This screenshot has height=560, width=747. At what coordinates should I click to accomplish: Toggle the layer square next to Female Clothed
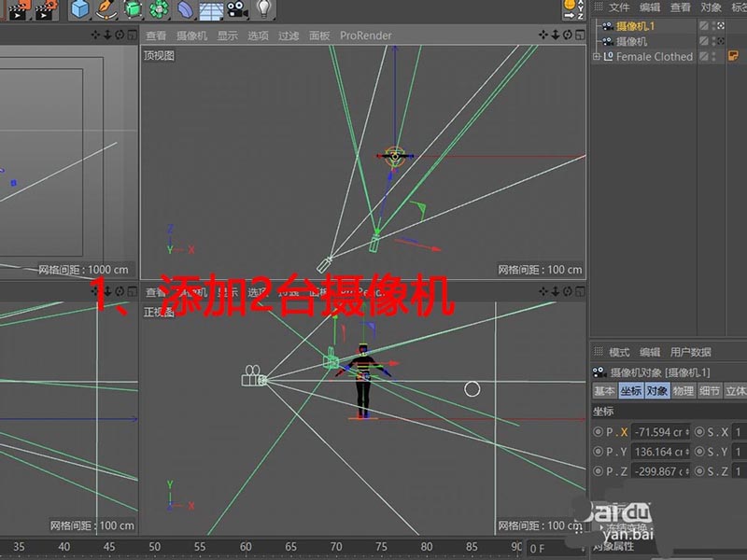(x=705, y=57)
